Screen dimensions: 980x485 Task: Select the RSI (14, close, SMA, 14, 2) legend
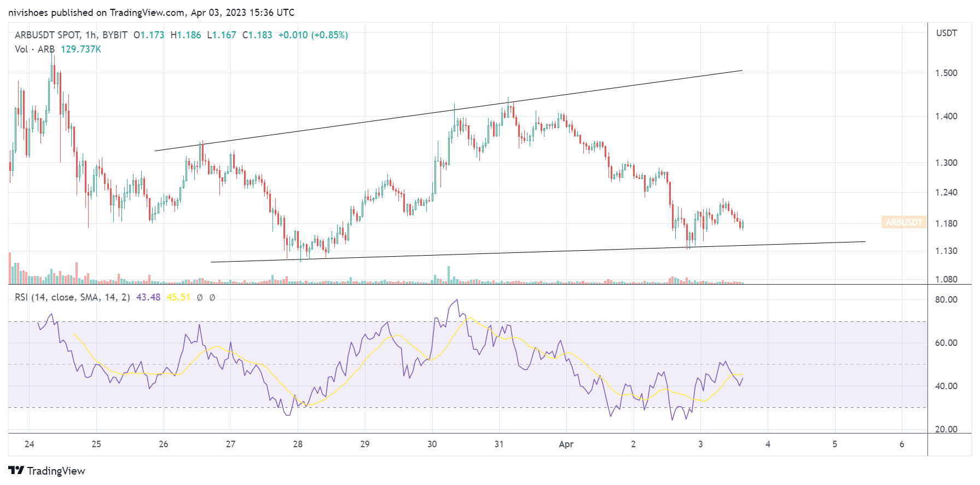(x=72, y=297)
